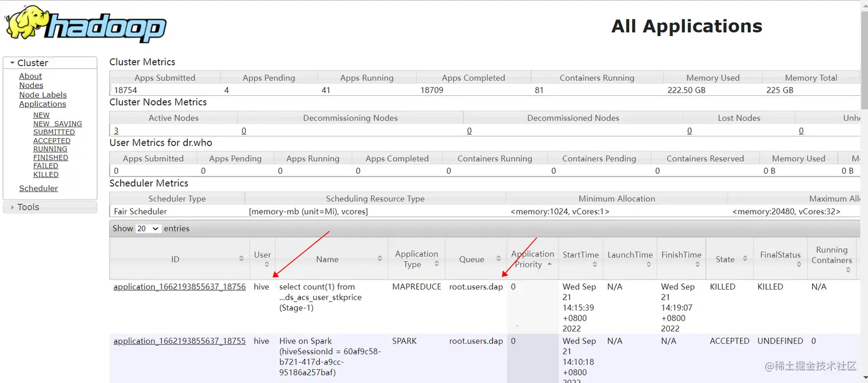This screenshot has width=868, height=383.
Task: Open the Scheduler page link
Action: coord(38,188)
